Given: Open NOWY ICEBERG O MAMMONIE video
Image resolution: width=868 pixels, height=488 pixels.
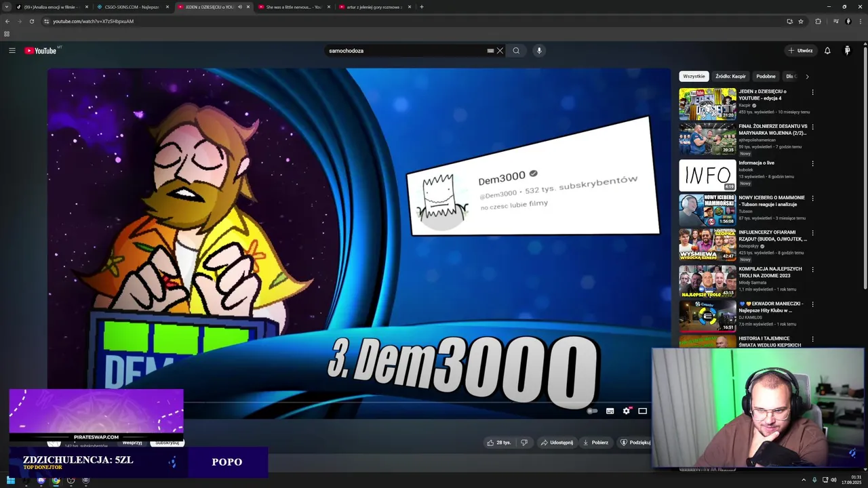Looking at the screenshot, I should pyautogui.click(x=707, y=210).
